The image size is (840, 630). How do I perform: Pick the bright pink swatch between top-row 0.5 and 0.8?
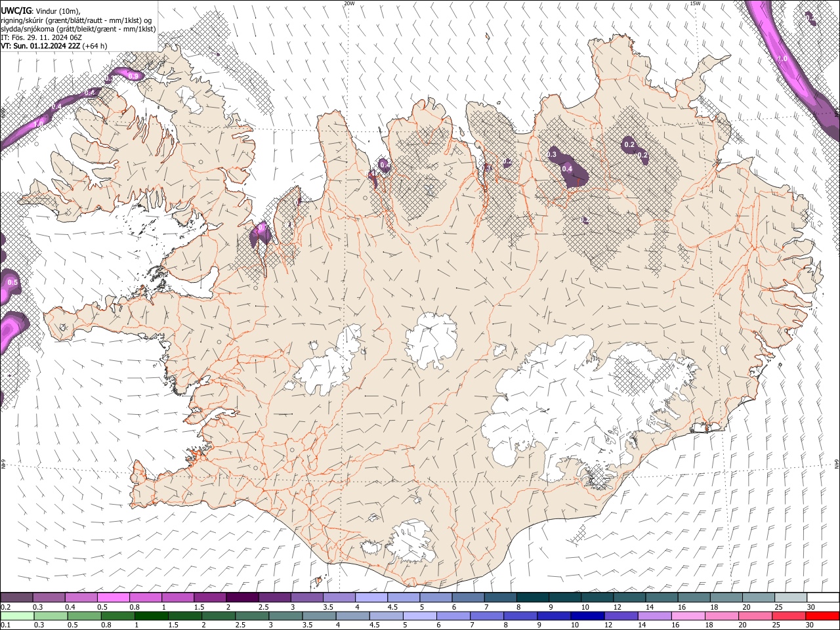(113, 598)
